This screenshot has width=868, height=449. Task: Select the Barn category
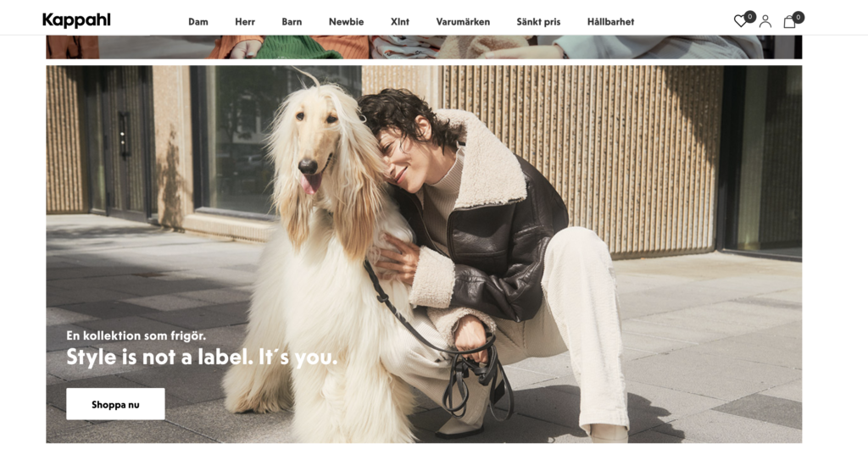coord(292,22)
